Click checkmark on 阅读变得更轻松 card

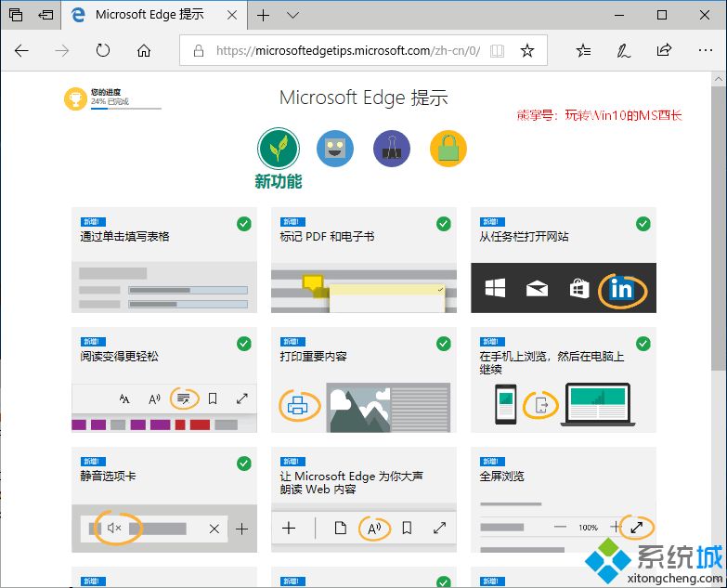244,344
